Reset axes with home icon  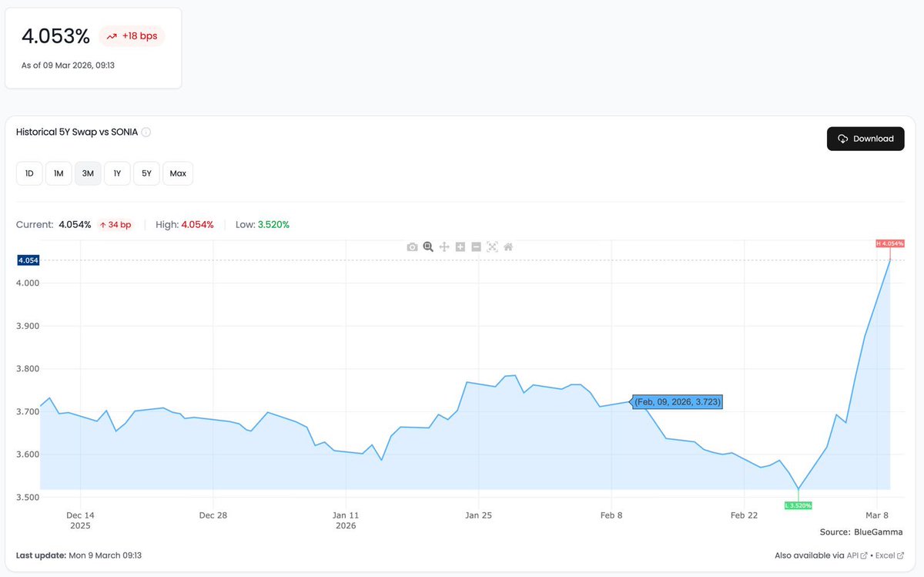pyautogui.click(x=508, y=247)
